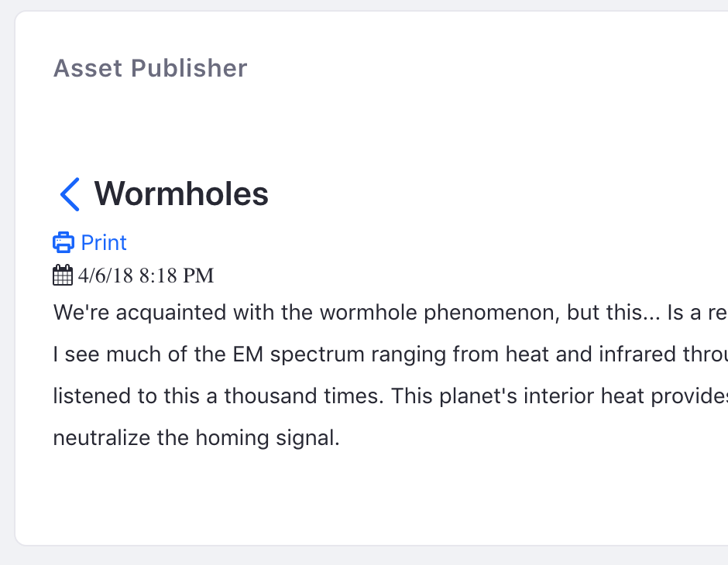This screenshot has height=565, width=728.
Task: Click the empty white area below the article
Action: pyautogui.click(x=372, y=496)
